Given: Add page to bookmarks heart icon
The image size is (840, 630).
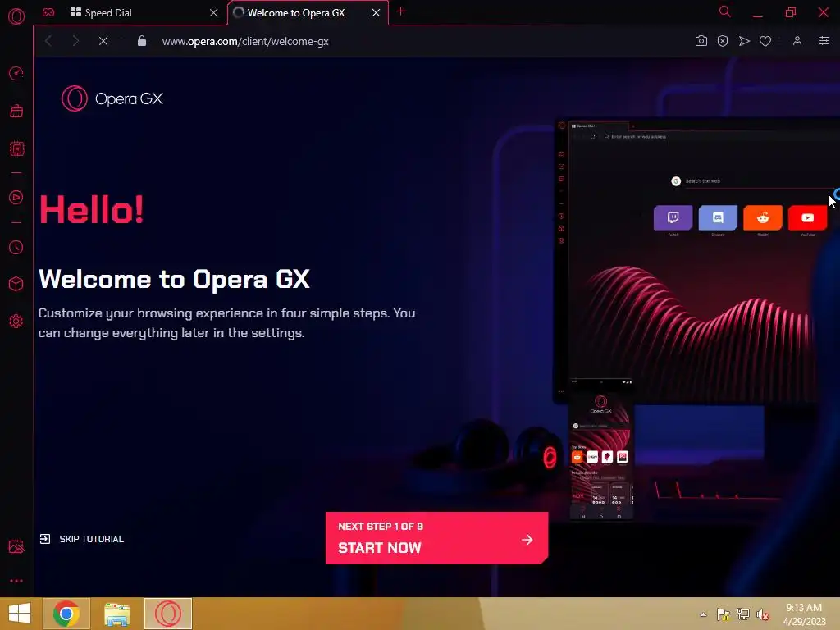Looking at the screenshot, I should coord(765,41).
